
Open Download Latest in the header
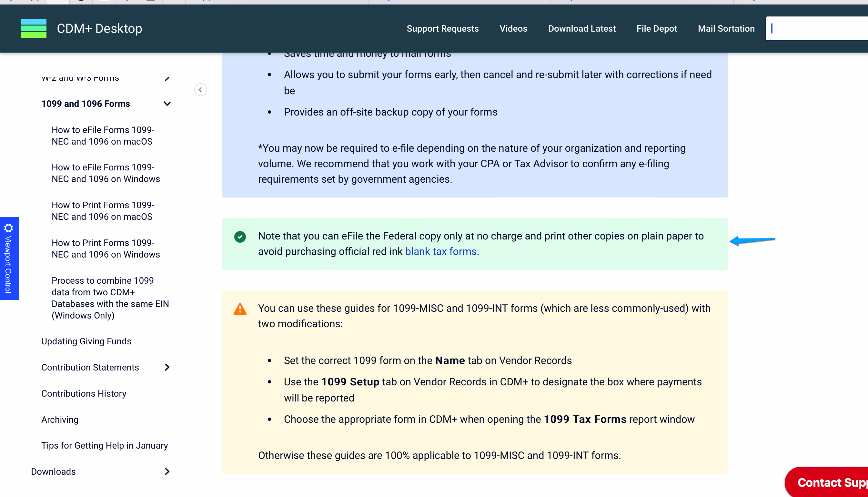[582, 28]
